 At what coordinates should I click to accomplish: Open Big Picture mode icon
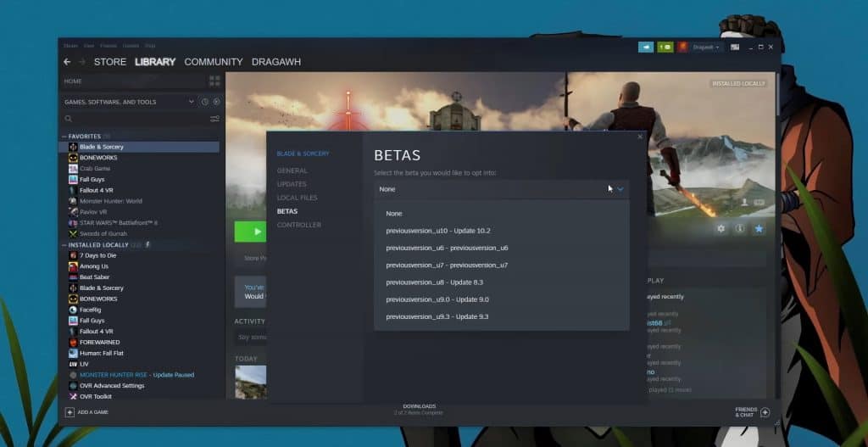coord(735,47)
